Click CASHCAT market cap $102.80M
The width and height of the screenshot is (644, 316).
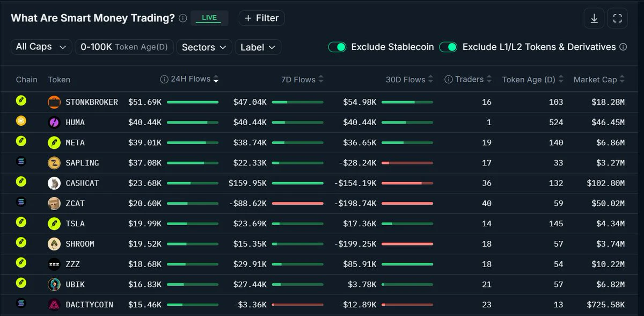[x=605, y=183]
